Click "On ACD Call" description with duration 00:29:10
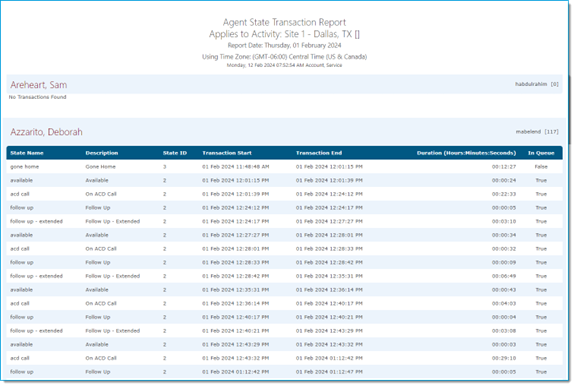 (x=101, y=358)
